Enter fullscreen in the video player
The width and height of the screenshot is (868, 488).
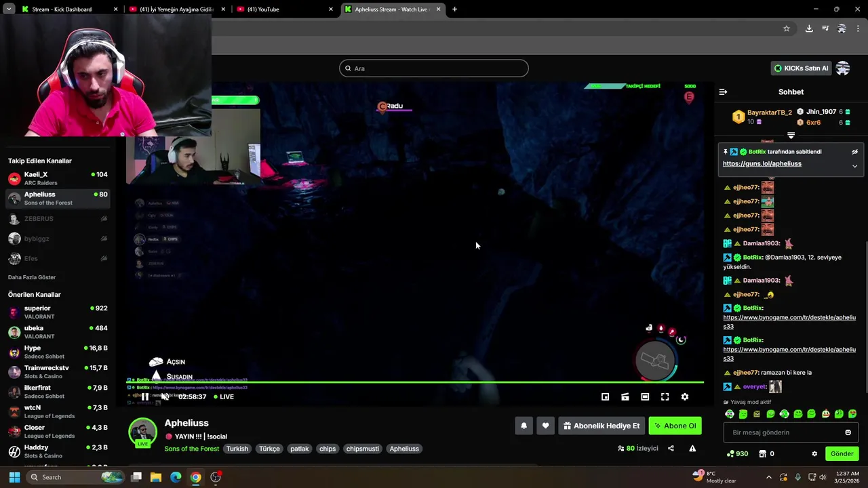(665, 397)
